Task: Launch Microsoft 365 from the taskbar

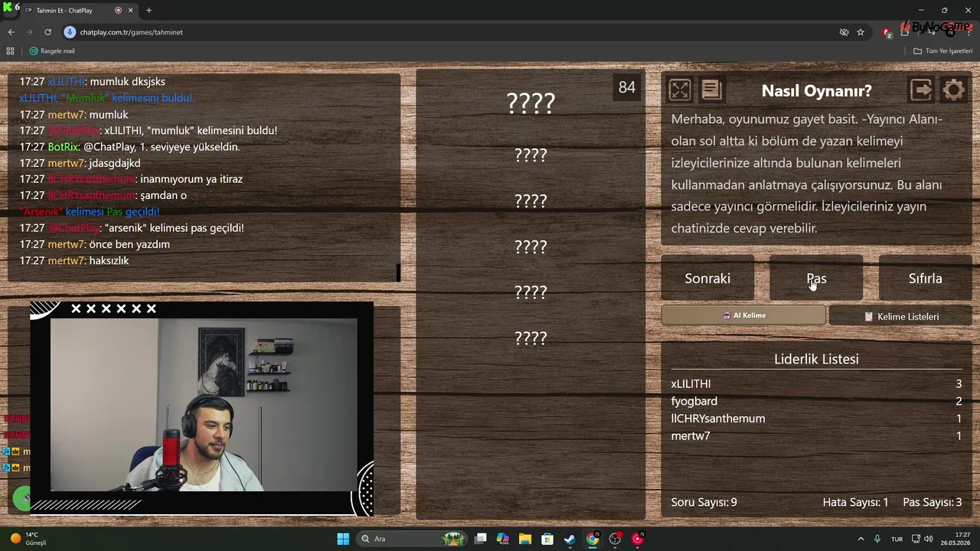Action: click(503, 539)
